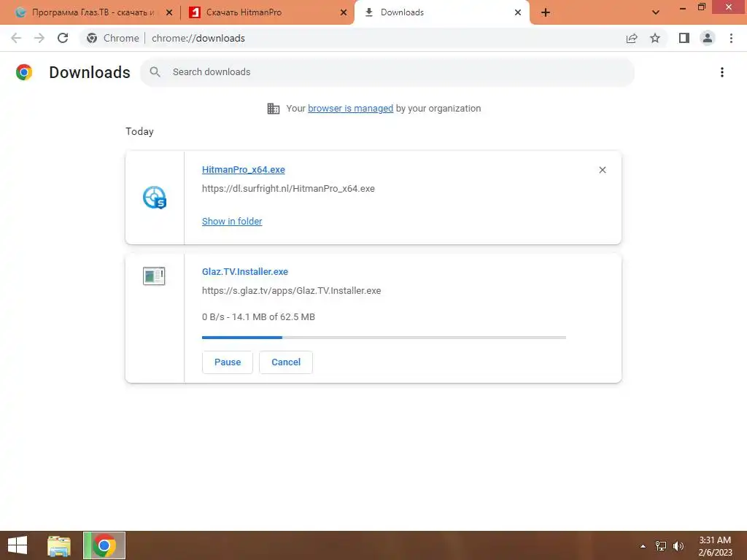The width and height of the screenshot is (747, 560).
Task: Click the browser Back arrow
Action: tap(16, 38)
